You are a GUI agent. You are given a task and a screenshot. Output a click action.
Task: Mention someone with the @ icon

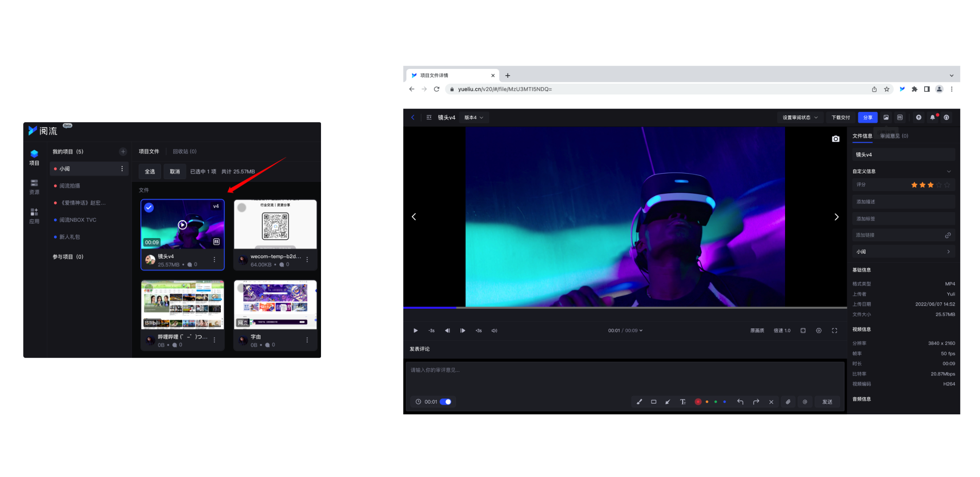(x=805, y=402)
